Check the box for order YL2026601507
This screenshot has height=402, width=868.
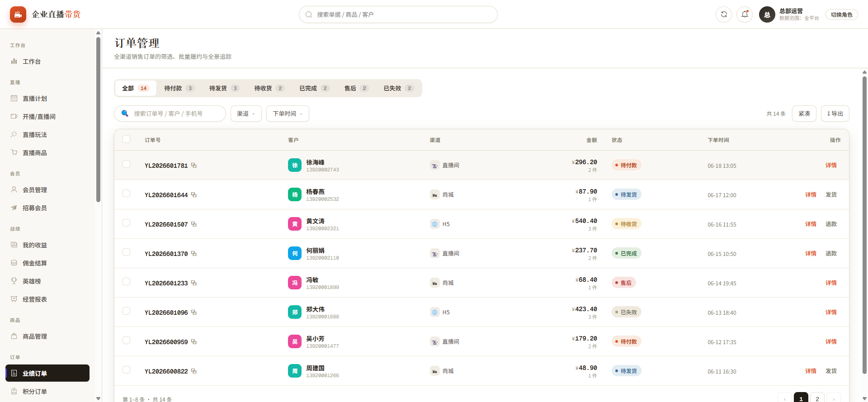(x=127, y=223)
